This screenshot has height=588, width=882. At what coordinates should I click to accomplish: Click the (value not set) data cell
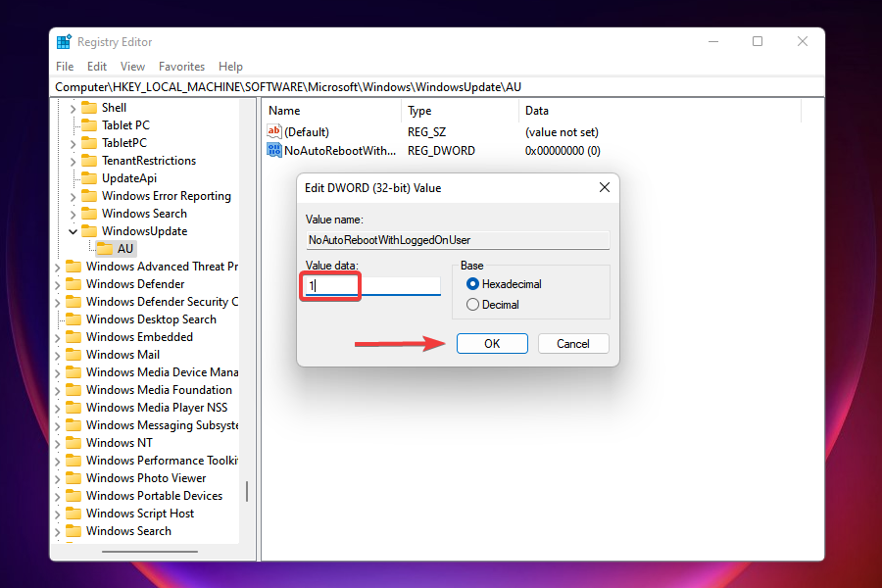tap(562, 132)
